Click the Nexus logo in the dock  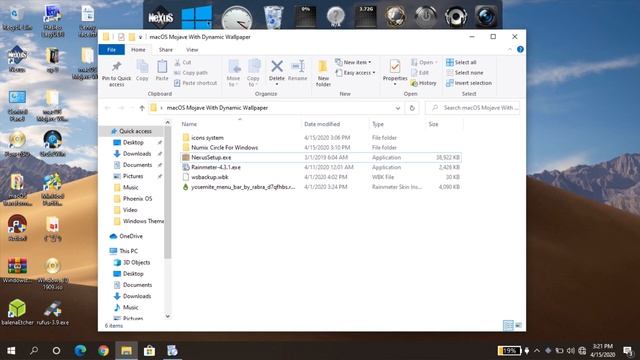coord(160,17)
